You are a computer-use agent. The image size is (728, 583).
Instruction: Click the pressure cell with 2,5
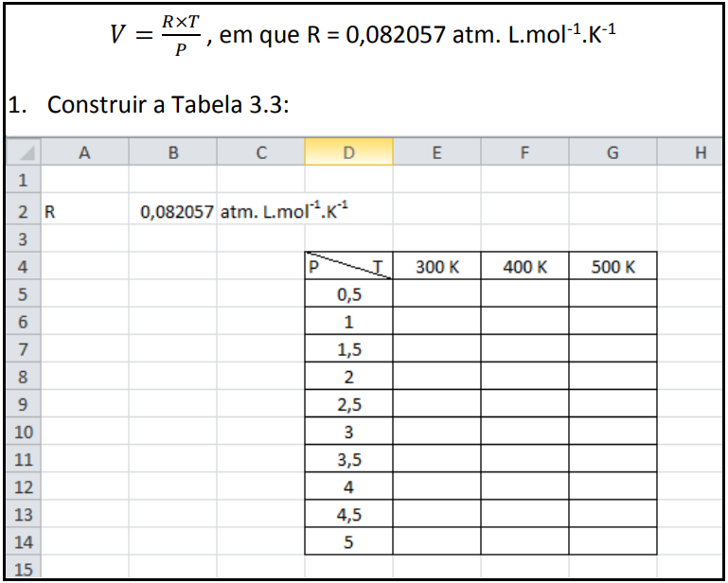tap(348, 405)
